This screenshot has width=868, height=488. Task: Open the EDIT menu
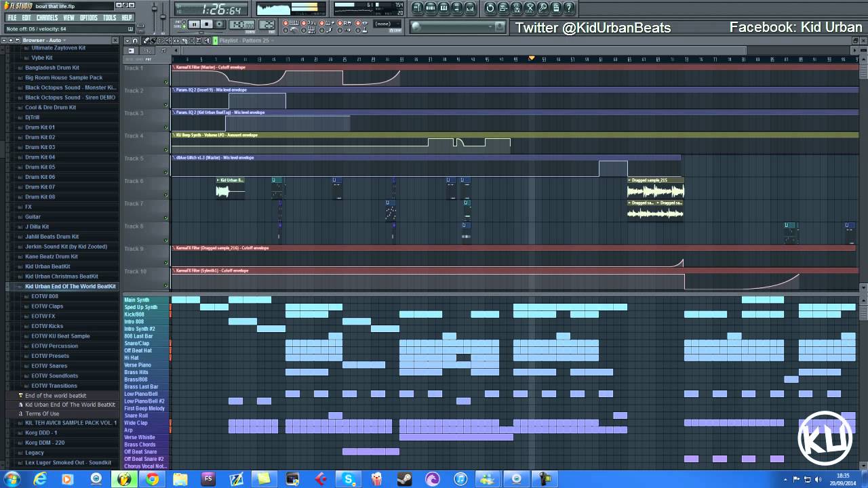point(26,18)
